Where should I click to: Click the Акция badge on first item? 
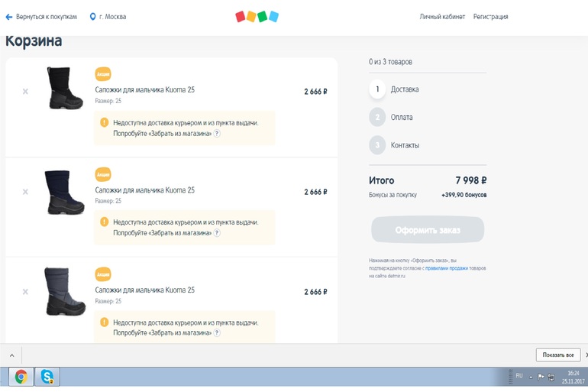[102, 74]
